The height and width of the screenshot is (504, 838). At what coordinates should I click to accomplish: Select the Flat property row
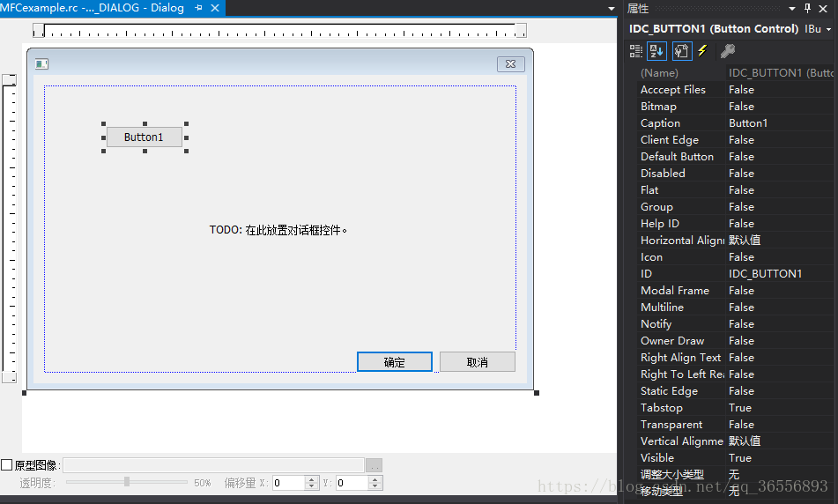[x=733, y=190]
